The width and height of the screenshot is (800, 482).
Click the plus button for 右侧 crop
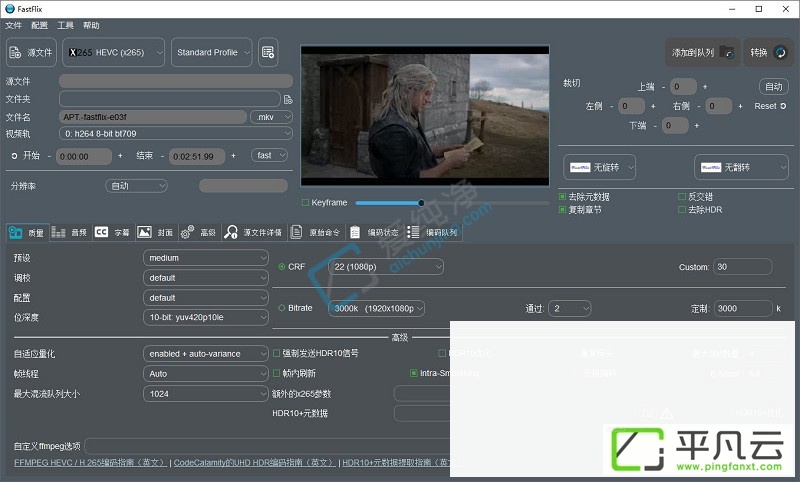click(740, 107)
